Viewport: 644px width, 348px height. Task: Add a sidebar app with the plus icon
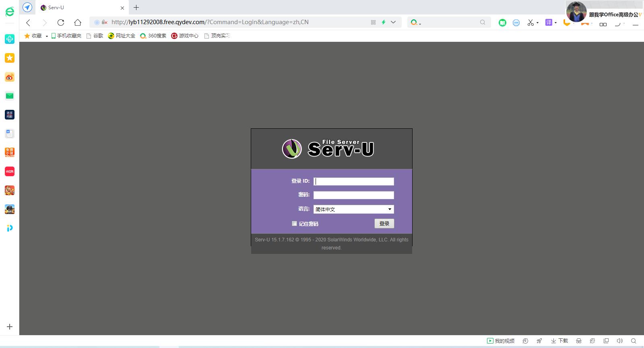[10, 327]
